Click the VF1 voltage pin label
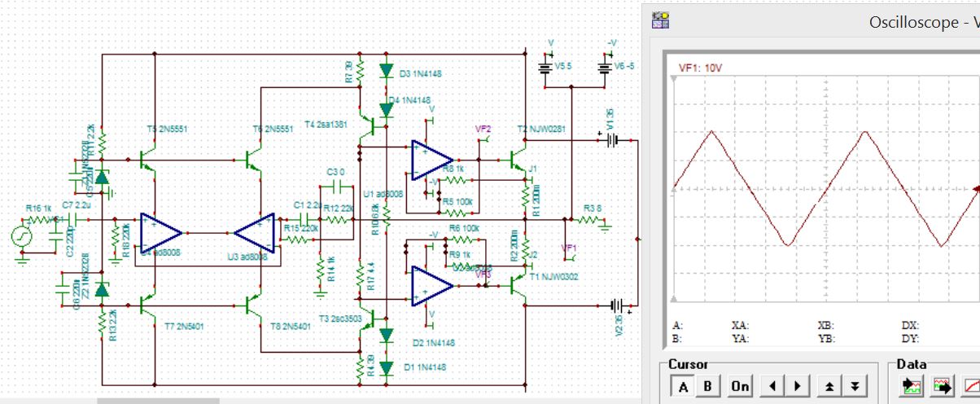The image size is (980, 404). coord(569,248)
